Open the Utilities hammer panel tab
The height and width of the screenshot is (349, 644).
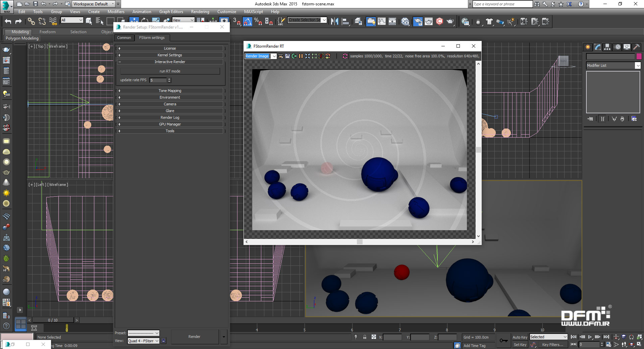click(x=637, y=47)
